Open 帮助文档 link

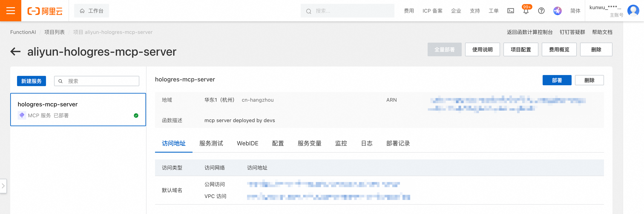click(602, 32)
